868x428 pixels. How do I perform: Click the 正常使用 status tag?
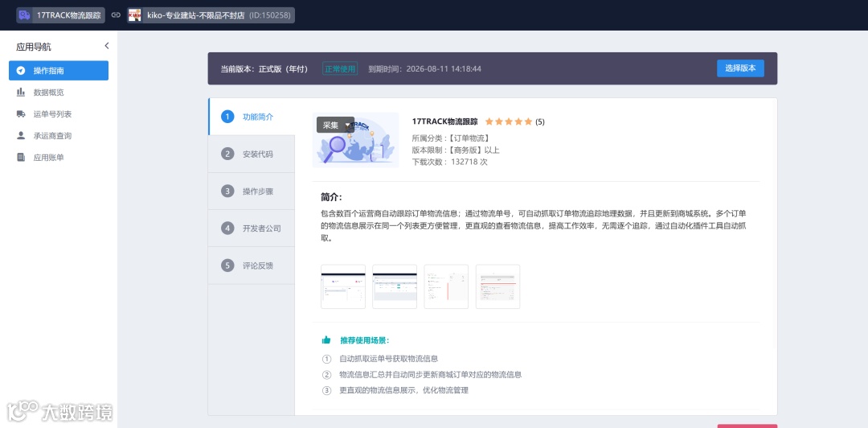341,68
